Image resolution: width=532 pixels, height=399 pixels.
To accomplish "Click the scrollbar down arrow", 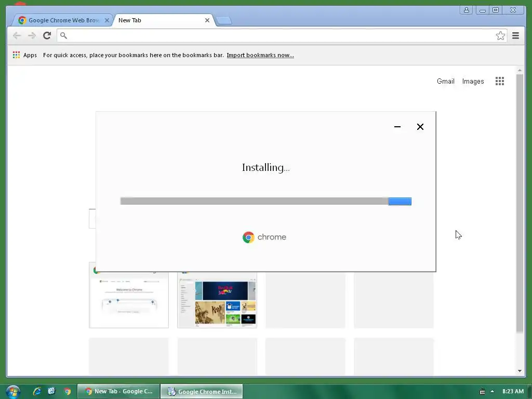I will (520, 371).
